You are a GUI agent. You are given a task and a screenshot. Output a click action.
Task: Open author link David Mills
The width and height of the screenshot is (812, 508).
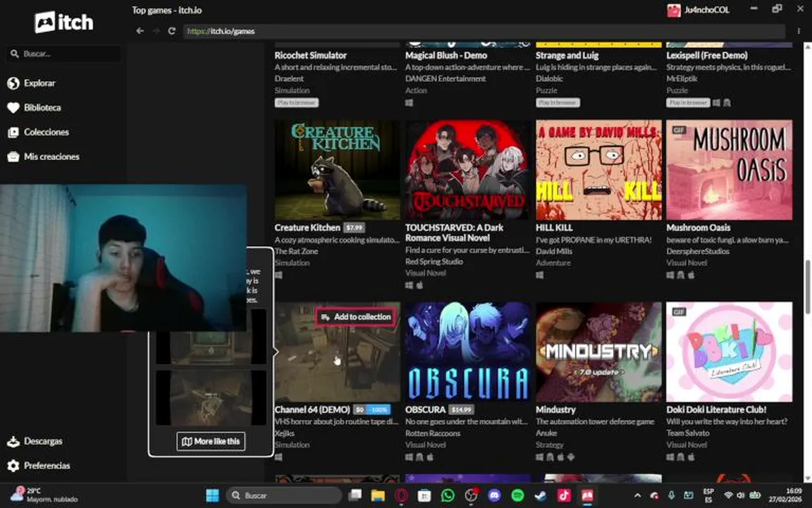click(553, 251)
